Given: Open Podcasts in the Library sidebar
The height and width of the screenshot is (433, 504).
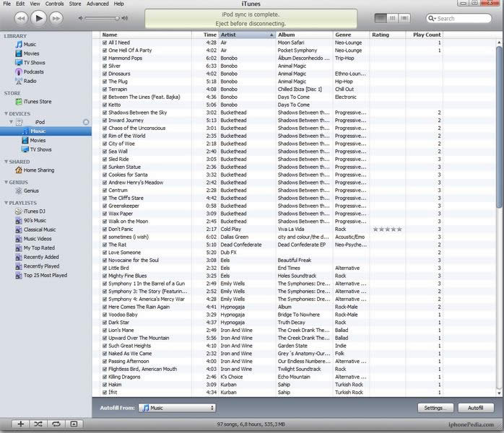Looking at the screenshot, I should [33, 72].
